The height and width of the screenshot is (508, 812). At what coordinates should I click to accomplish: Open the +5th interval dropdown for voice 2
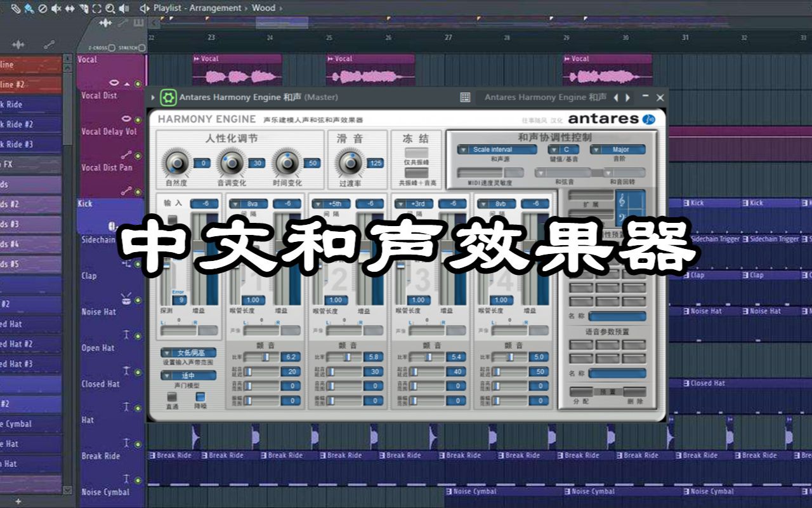331,204
